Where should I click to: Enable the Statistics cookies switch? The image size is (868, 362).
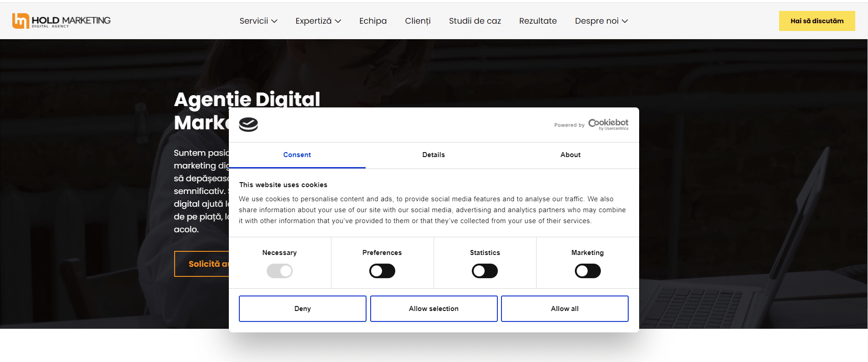[x=485, y=271]
